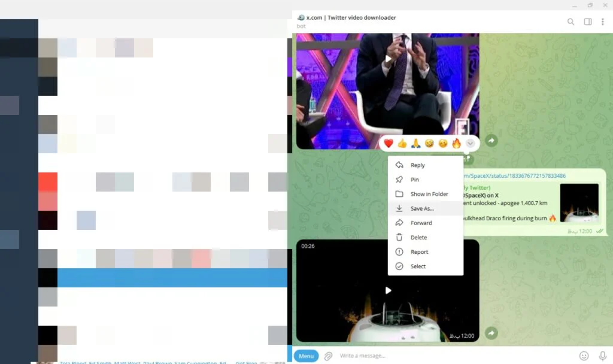613x364 pixels.
Task: Open the emoji picker in the message bar
Action: tap(584, 356)
